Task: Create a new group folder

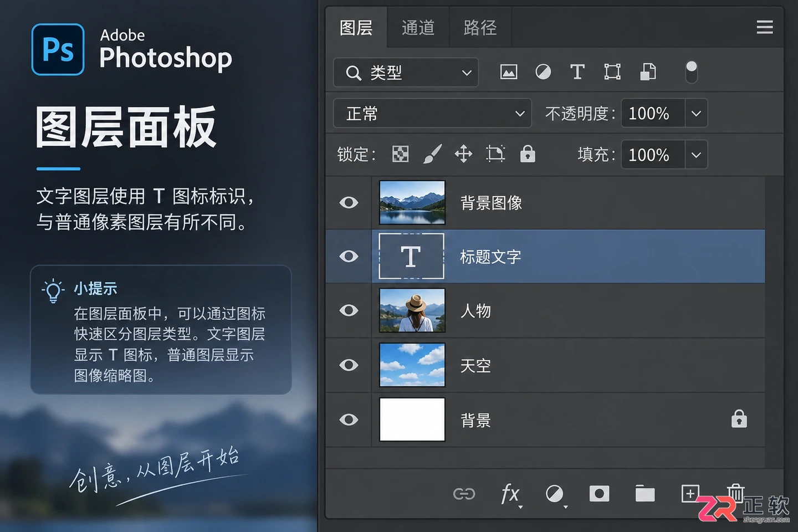Action: point(645,494)
